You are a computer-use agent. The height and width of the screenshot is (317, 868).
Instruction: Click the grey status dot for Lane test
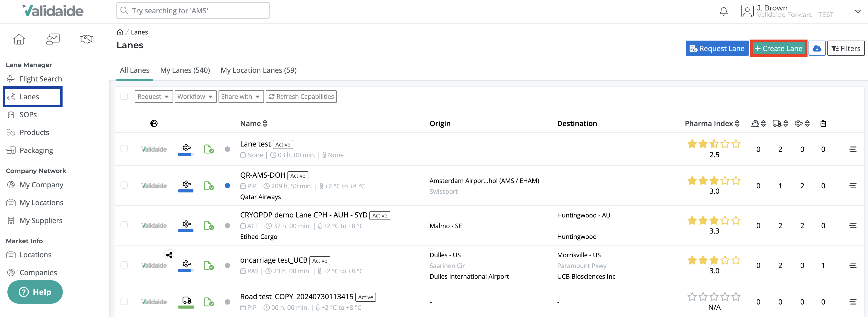tap(227, 149)
